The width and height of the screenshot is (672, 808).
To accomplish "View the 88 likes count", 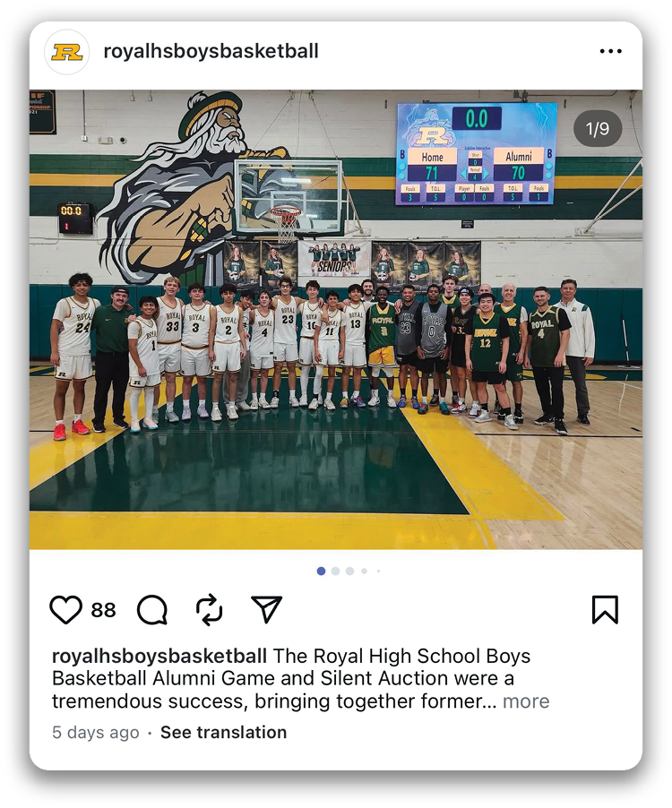I will pos(103,610).
